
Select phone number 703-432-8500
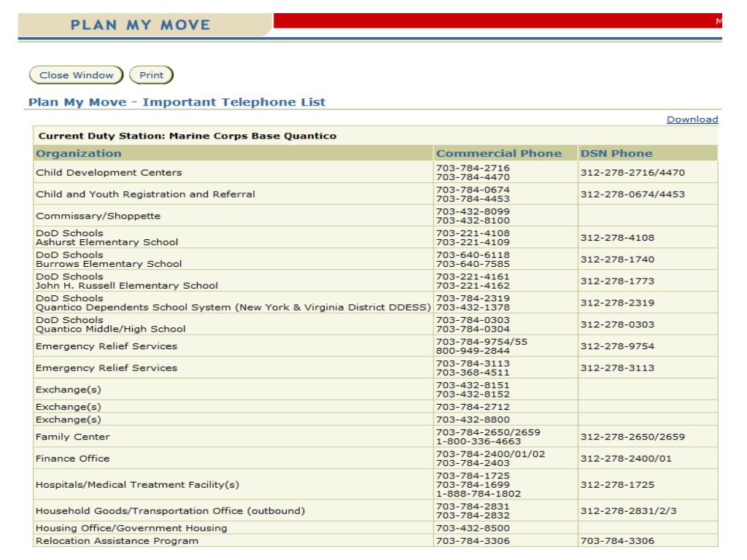(473, 528)
